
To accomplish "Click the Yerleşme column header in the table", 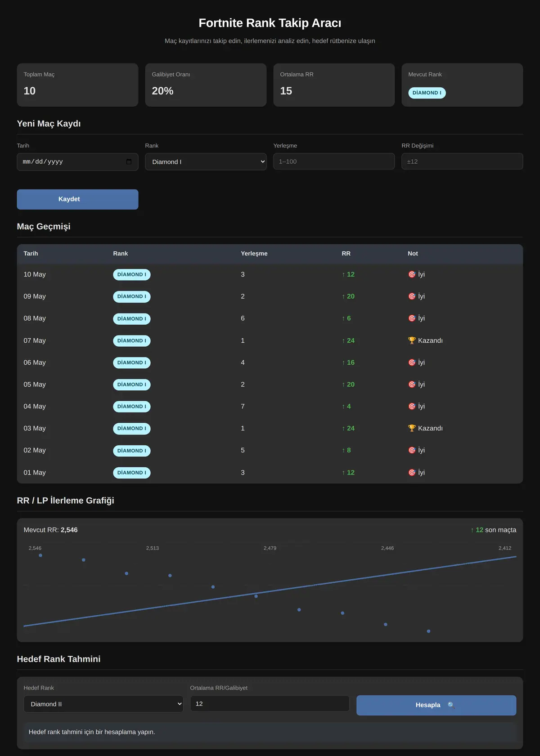I will click(x=254, y=254).
